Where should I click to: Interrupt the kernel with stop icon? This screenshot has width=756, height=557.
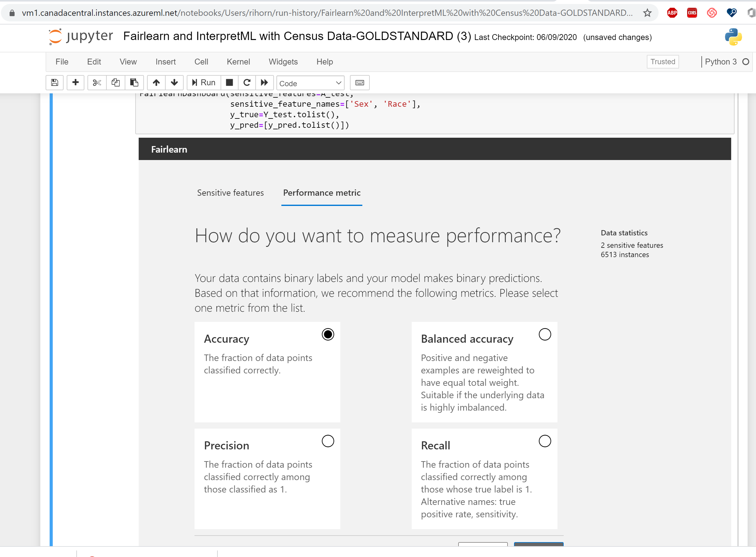[230, 82]
